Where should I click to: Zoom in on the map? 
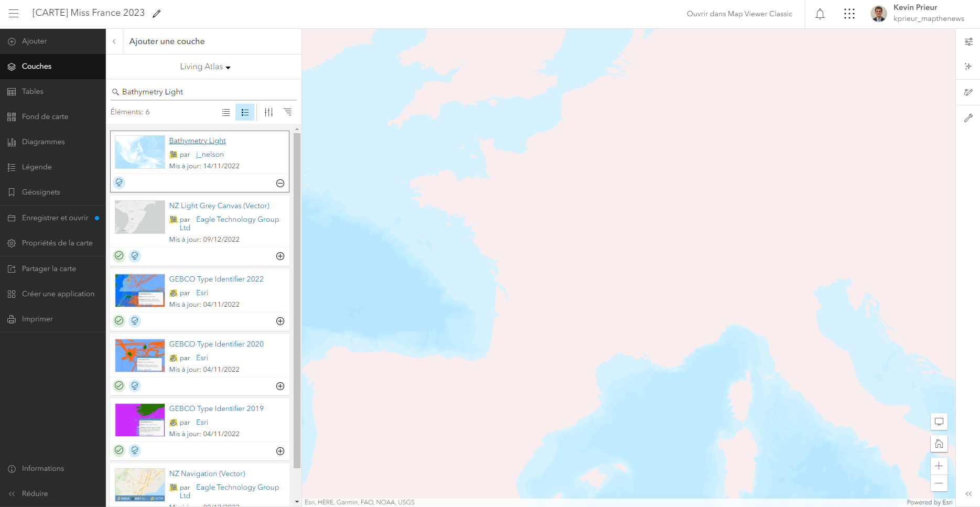[939, 466]
